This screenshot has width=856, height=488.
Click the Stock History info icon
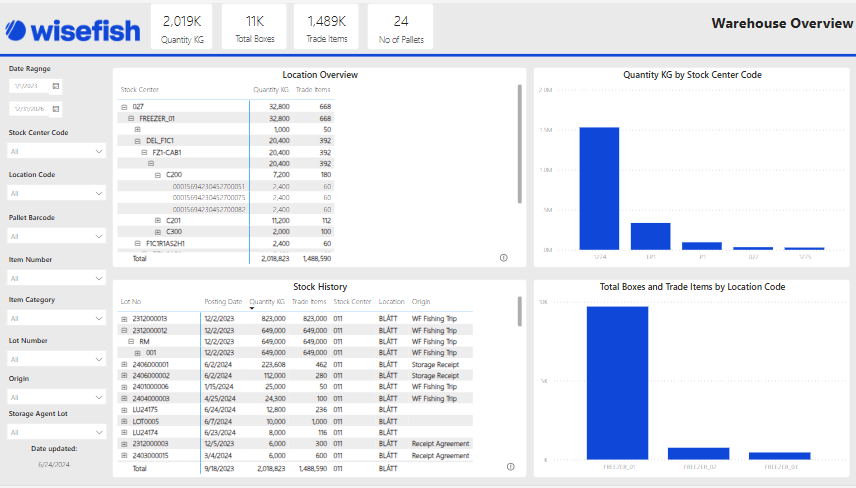click(510, 467)
